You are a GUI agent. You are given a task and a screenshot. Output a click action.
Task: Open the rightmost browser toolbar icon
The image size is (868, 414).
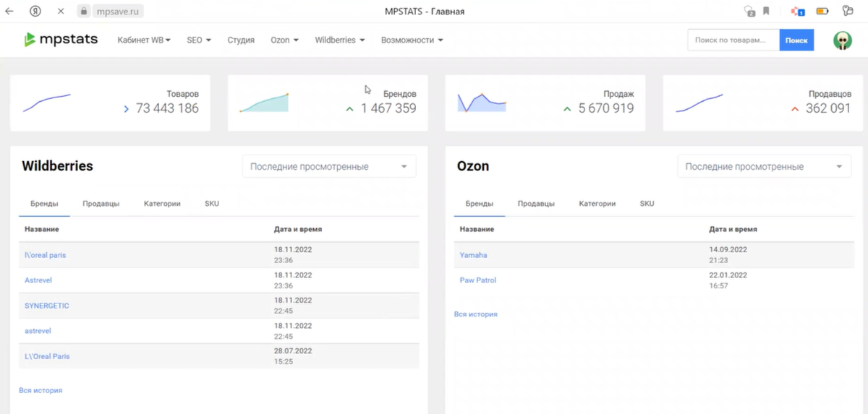(x=847, y=12)
